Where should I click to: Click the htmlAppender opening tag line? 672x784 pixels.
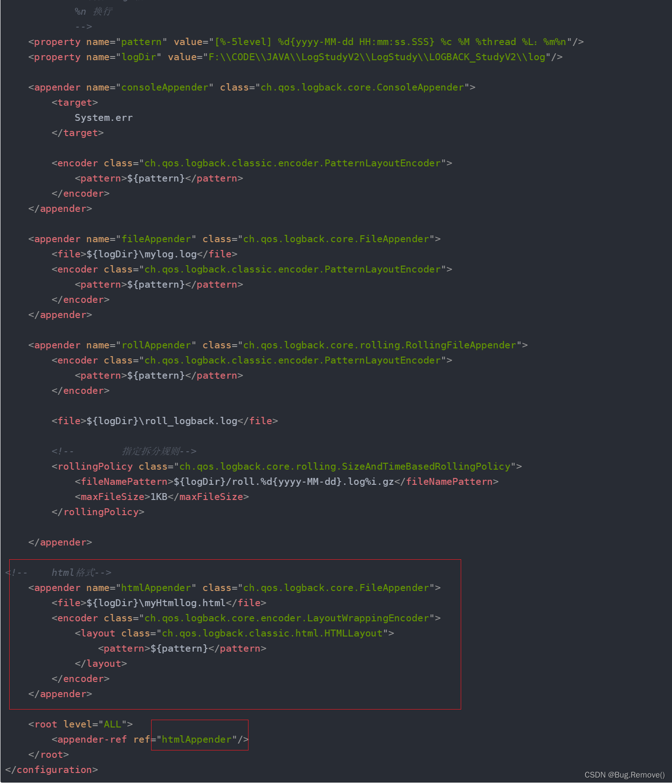(x=234, y=588)
